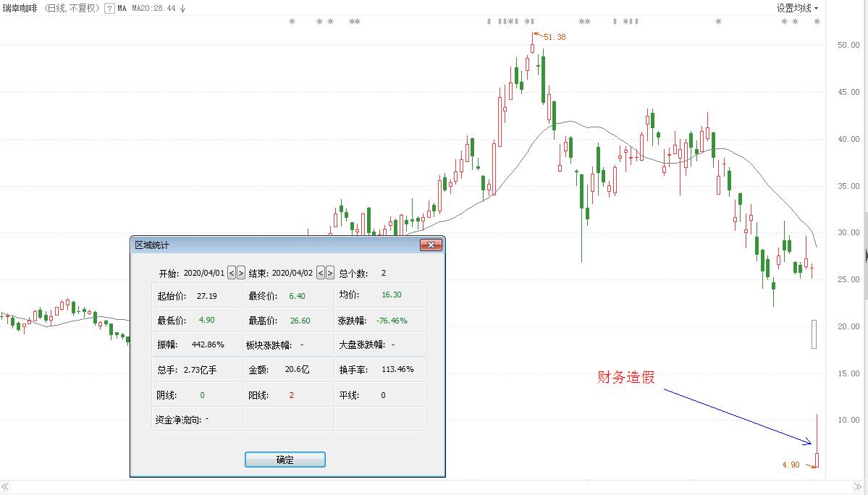This screenshot has width=868, height=495.
Task: Step the 开始 start date forward
Action: pyautogui.click(x=241, y=273)
